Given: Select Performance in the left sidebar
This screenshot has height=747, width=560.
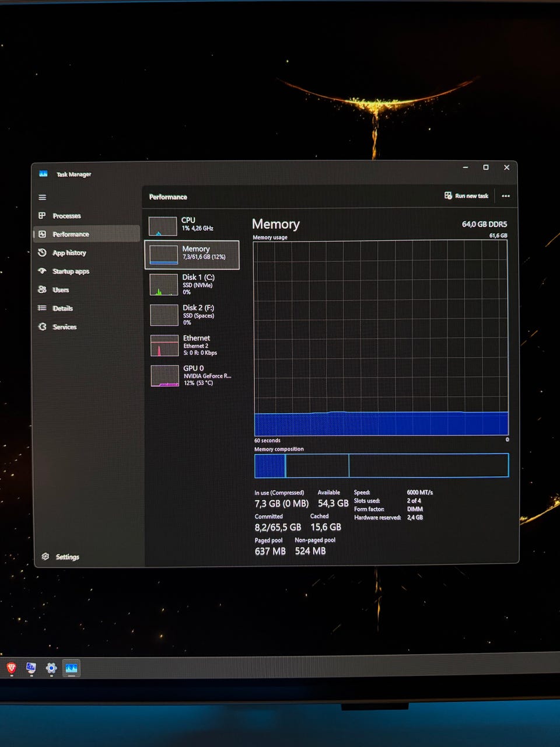Looking at the screenshot, I should (86, 234).
